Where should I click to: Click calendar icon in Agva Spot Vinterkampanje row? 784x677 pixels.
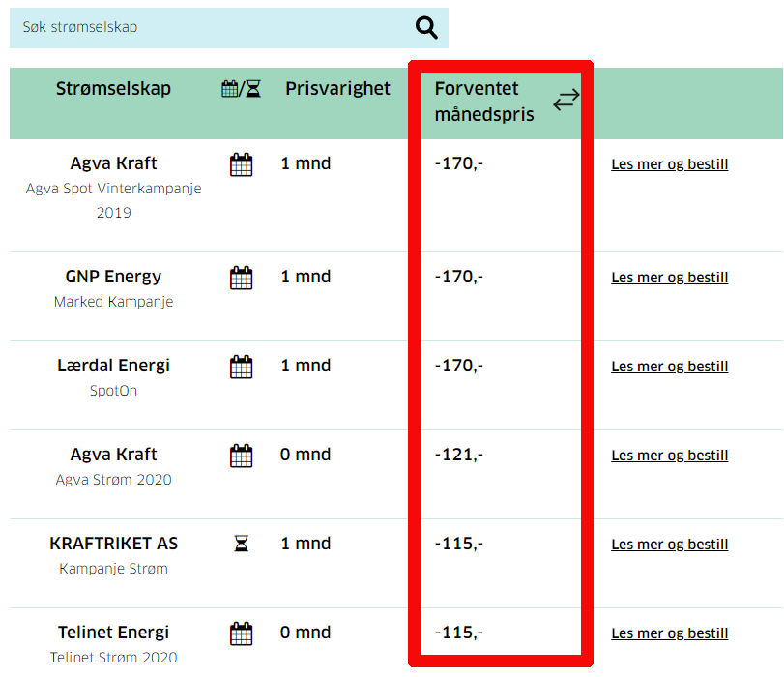241,164
